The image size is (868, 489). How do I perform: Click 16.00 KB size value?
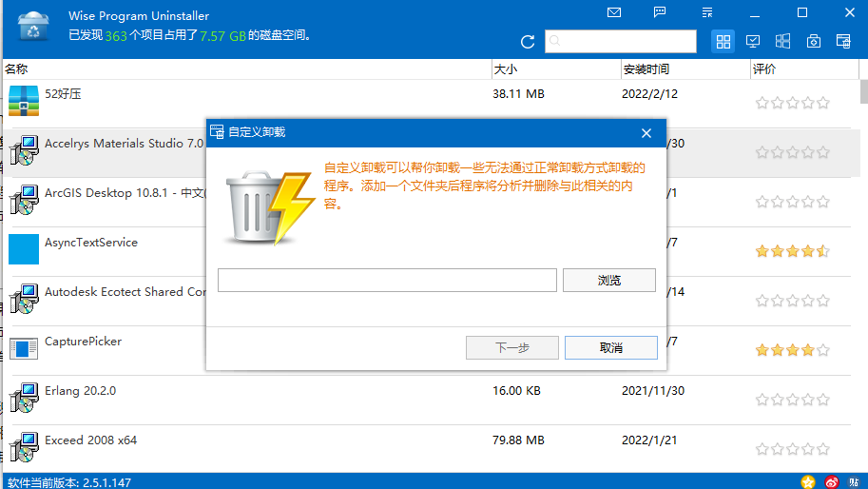click(516, 391)
